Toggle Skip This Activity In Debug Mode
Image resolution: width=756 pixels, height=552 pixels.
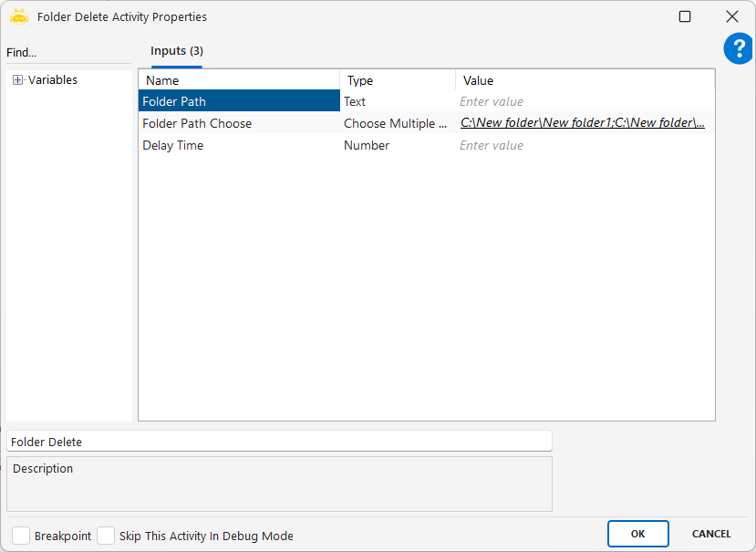(x=106, y=536)
